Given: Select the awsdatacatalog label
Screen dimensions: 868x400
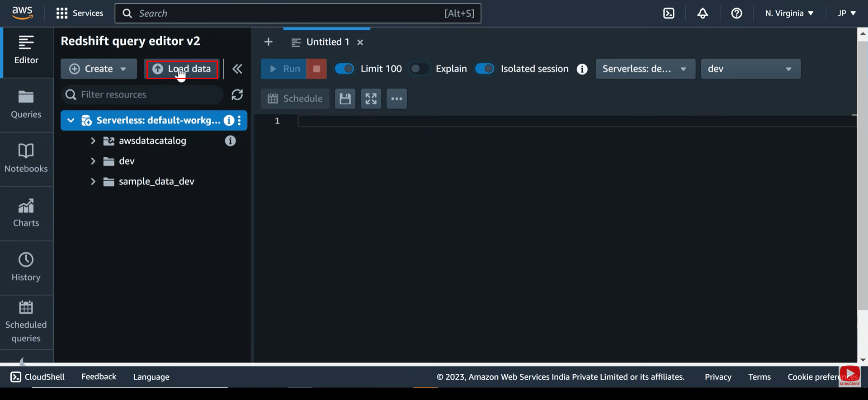Looking at the screenshot, I should [x=152, y=141].
